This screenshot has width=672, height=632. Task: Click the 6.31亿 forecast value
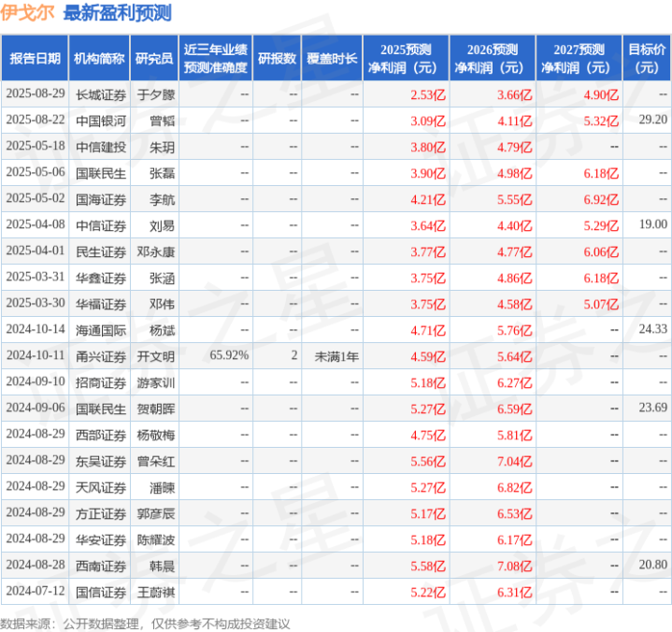(x=514, y=593)
